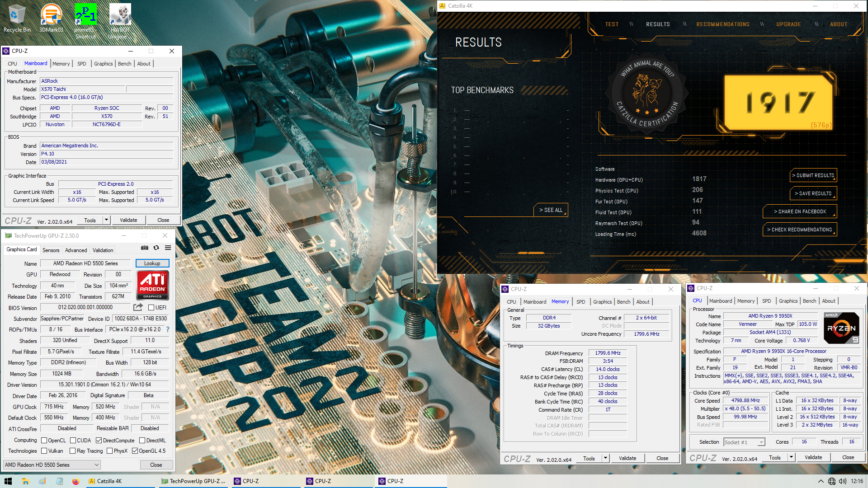The image size is (868, 488).
Task: Open the HWBOT Unigine desktop shortcut
Action: [120, 21]
